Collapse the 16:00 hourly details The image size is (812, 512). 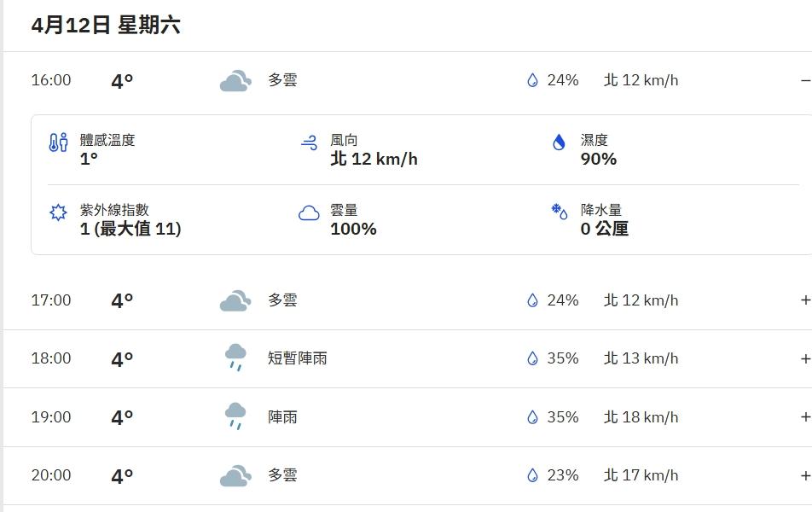point(805,80)
